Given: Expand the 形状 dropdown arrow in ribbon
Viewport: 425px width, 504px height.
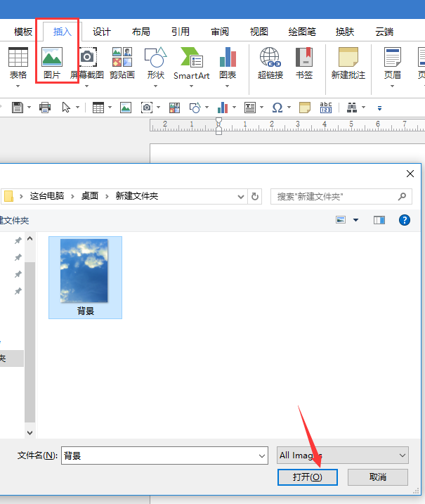Looking at the screenshot, I should point(155,86).
